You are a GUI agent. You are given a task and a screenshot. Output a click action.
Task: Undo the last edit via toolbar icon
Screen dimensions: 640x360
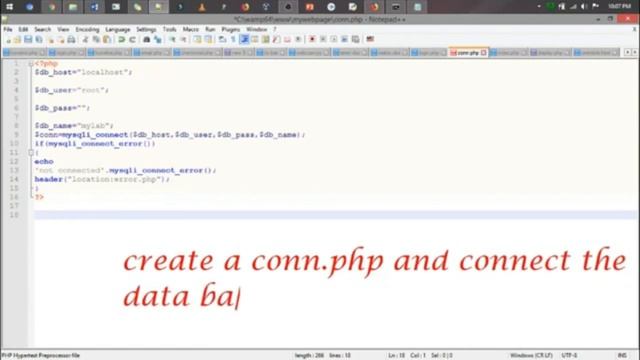121,40
